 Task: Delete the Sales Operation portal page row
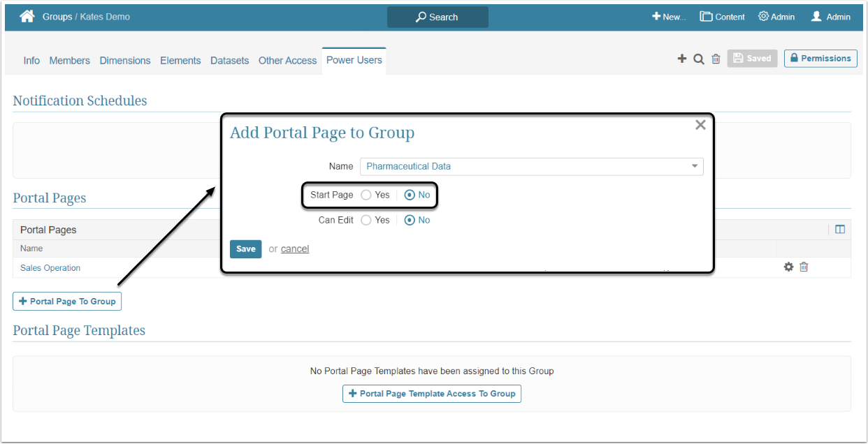point(804,267)
